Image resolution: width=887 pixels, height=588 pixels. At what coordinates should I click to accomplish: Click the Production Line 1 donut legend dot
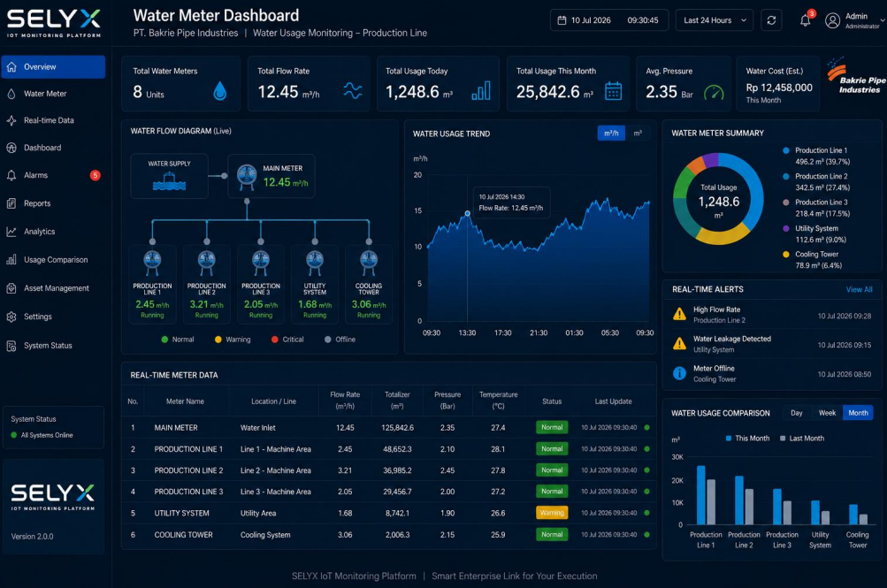[785, 150]
